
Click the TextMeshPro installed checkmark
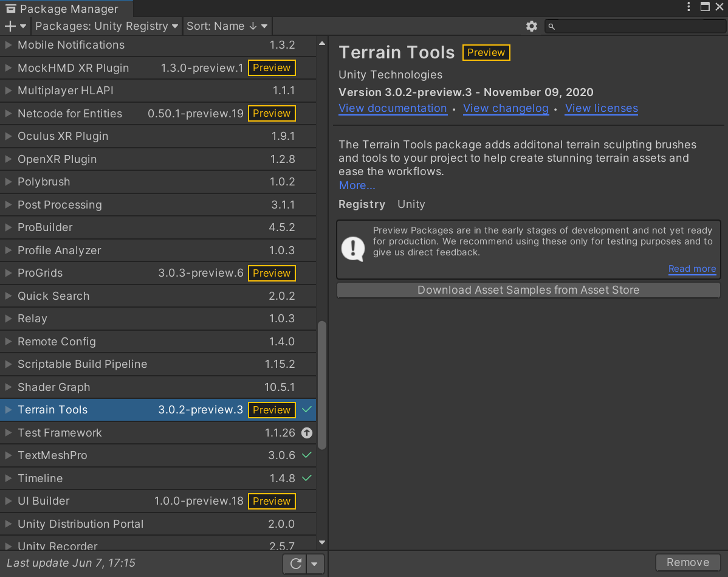(x=307, y=455)
